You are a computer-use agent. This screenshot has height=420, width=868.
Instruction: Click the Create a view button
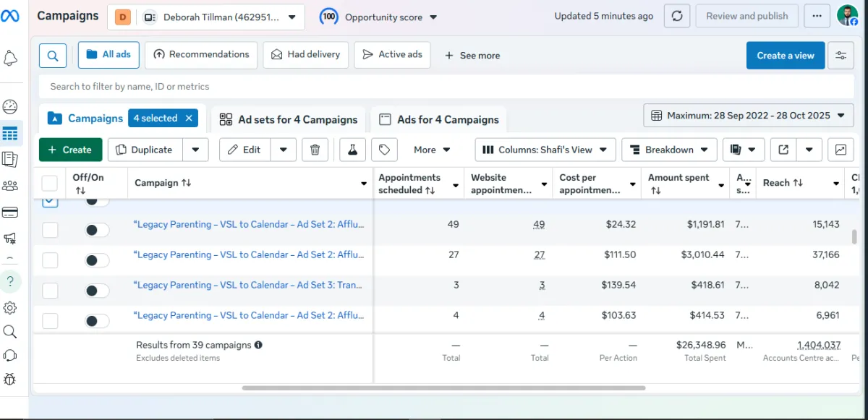(785, 55)
